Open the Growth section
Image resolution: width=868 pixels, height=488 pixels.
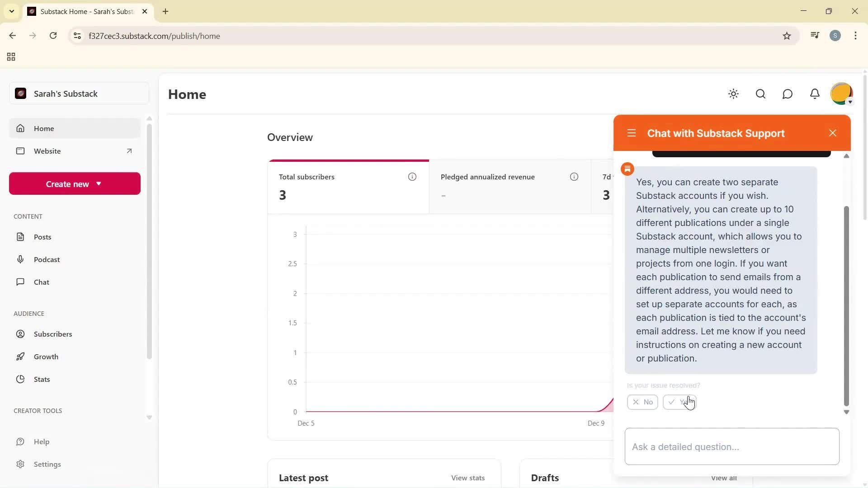(47, 357)
